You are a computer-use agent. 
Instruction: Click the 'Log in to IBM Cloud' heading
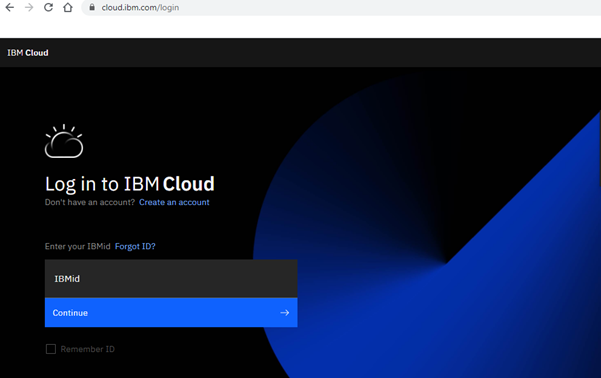(x=130, y=184)
